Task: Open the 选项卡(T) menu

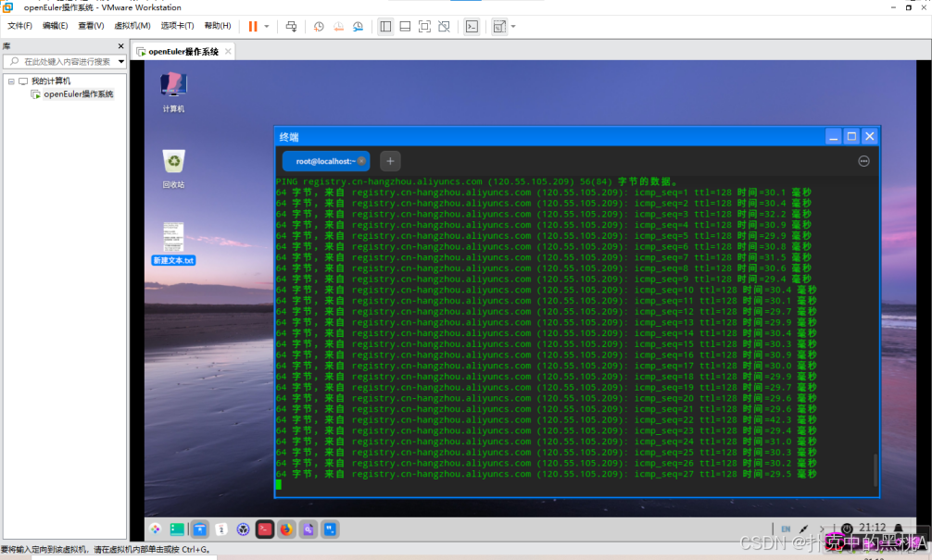Action: 177,26
